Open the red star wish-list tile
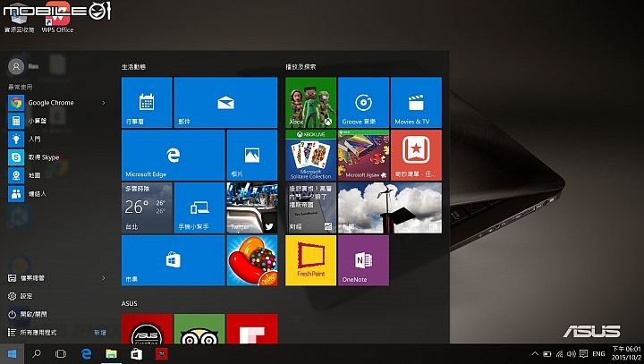Image resolution: width=644 pixels, height=364 pixels. (x=416, y=156)
